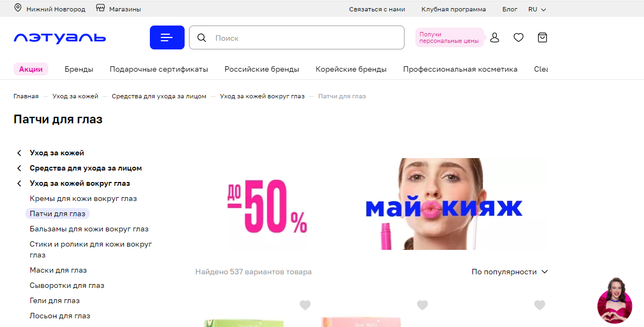The image size is (644, 327).
Task: Collapse back to Уход за кожей category
Action: tap(50, 153)
